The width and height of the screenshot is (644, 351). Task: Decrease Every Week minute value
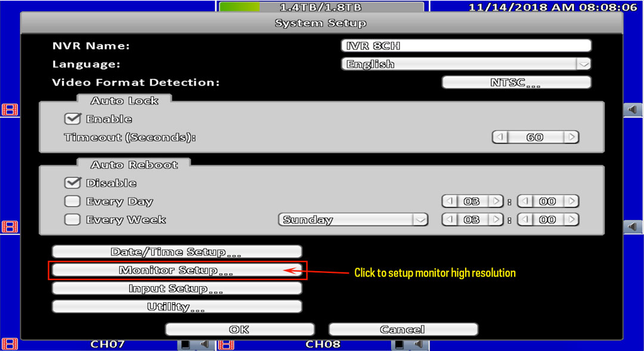tap(525, 220)
